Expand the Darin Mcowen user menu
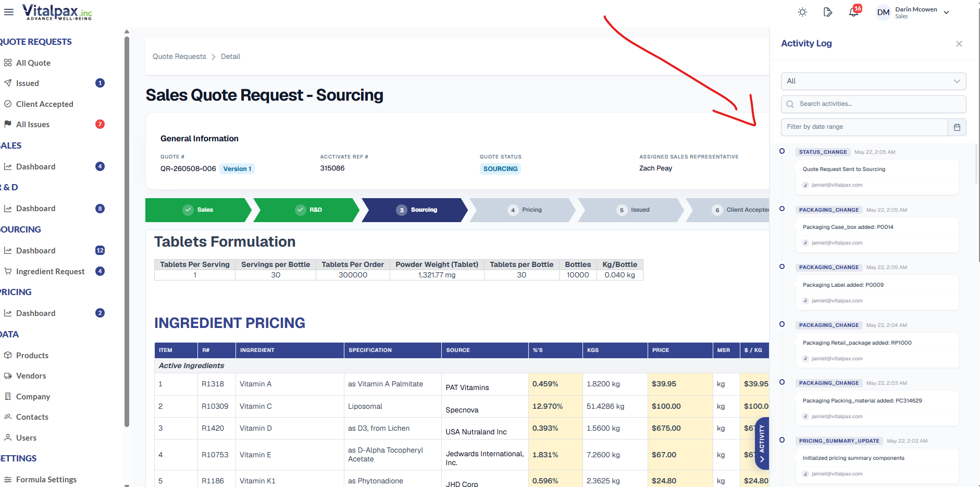The width and height of the screenshot is (980, 487). 922,12
